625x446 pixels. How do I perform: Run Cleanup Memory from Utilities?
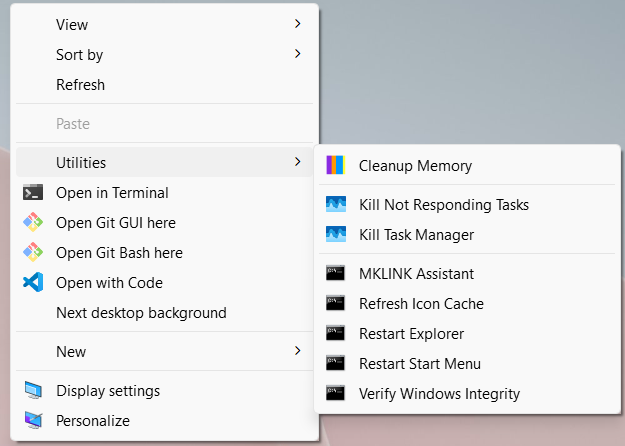coord(467,165)
